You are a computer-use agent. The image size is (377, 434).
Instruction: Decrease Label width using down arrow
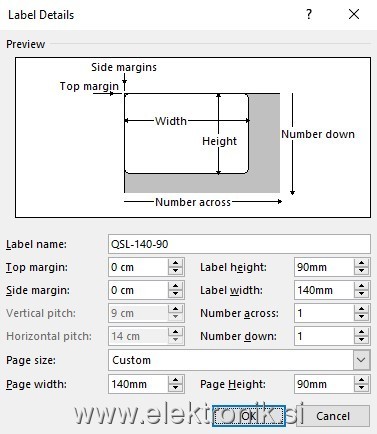[x=361, y=294]
